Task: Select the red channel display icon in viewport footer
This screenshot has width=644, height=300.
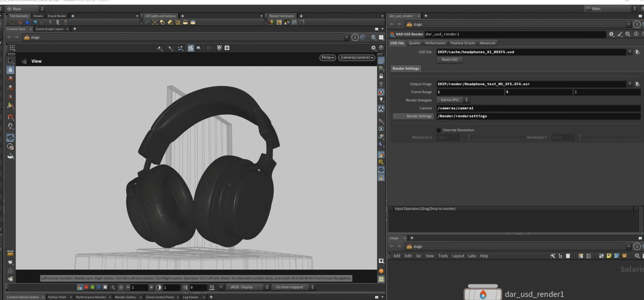Action: [86, 287]
